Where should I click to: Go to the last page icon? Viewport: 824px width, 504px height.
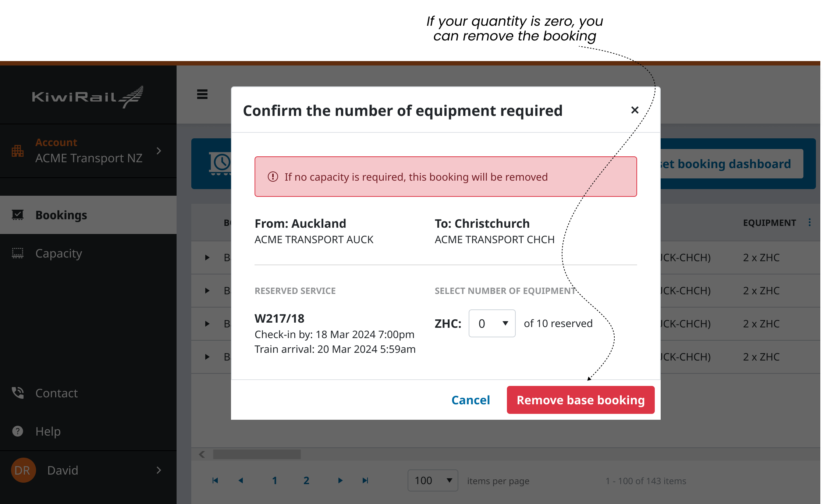(x=365, y=480)
